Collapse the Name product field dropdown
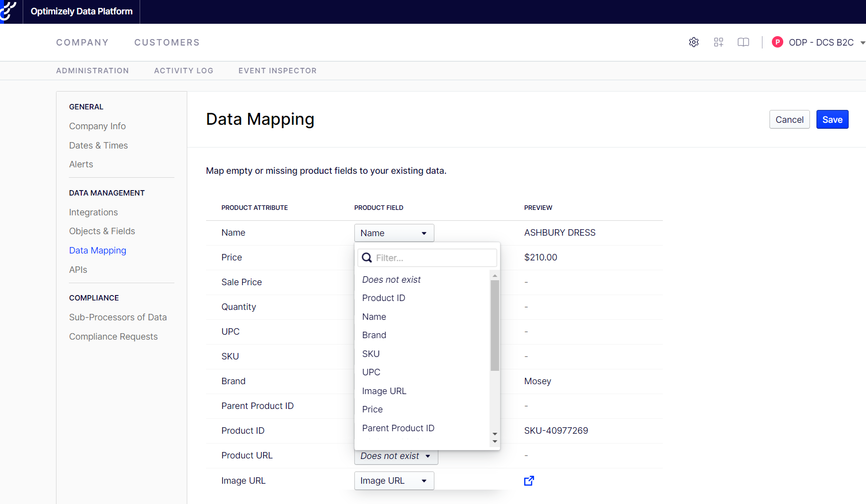 click(x=394, y=233)
